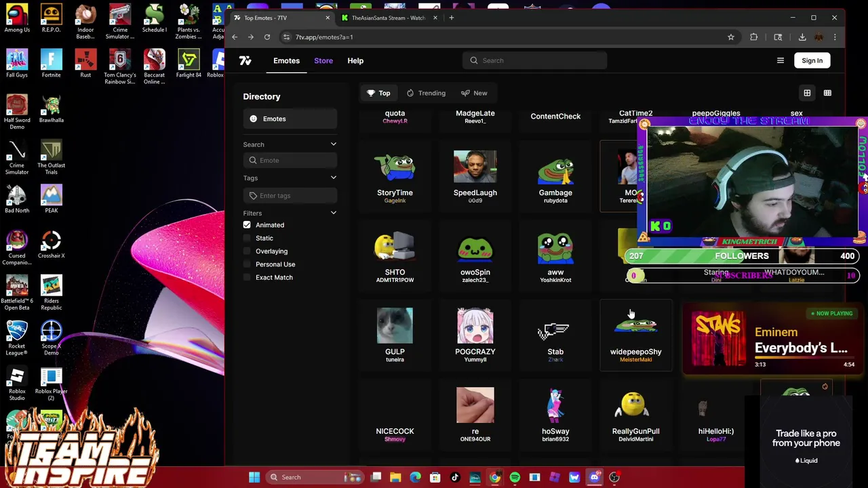Open the Emotes navigation item
Image resolution: width=868 pixels, height=488 pixels.
tap(286, 60)
